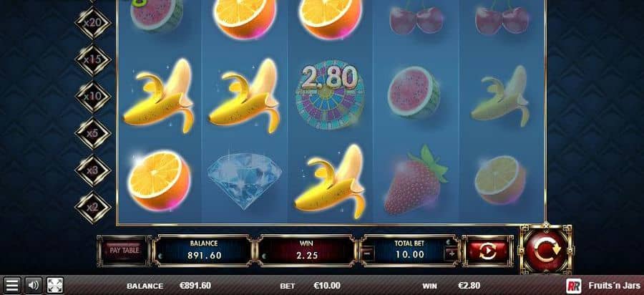Select the x10 multiplier diamond
This screenshot has width=644, height=295.
93,97
